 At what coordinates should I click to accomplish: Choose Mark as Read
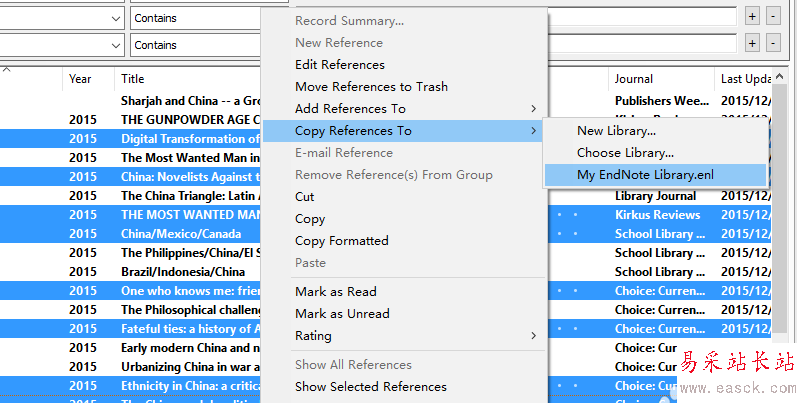coord(335,292)
